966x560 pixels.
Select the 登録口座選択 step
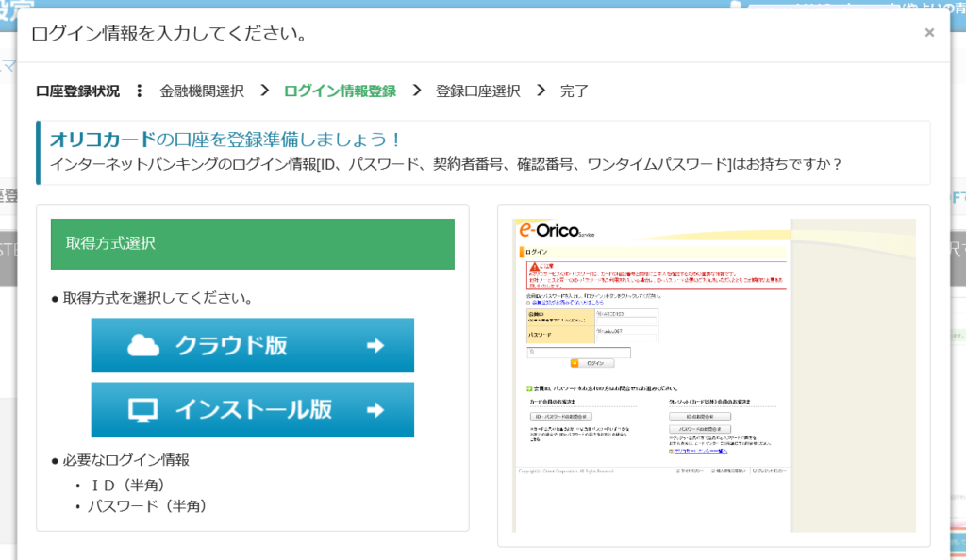(478, 91)
